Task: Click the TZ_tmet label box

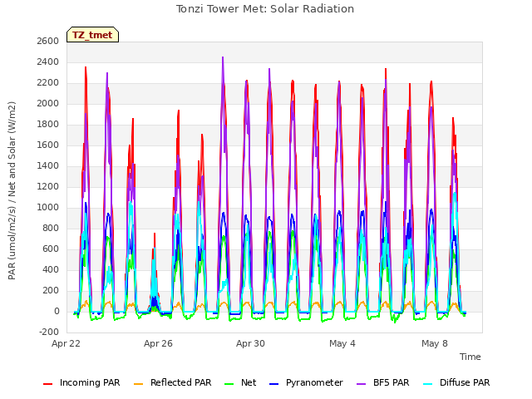Action: tap(92, 35)
